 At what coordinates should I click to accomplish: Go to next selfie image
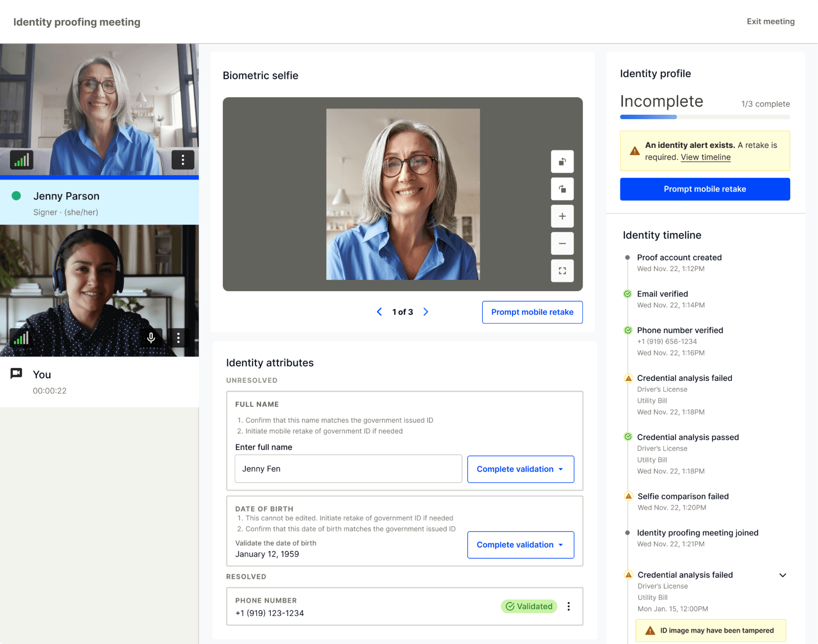pyautogui.click(x=426, y=312)
